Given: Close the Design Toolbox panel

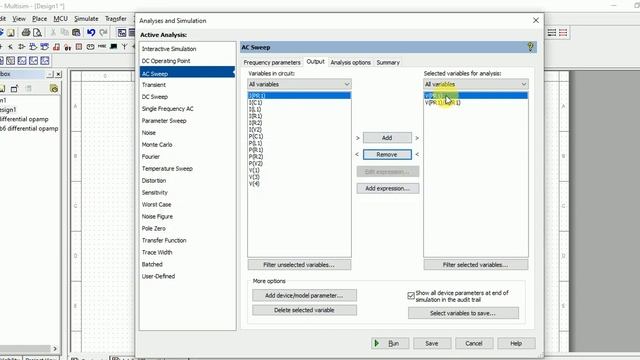Looking at the screenshot, I should [x=58, y=74].
